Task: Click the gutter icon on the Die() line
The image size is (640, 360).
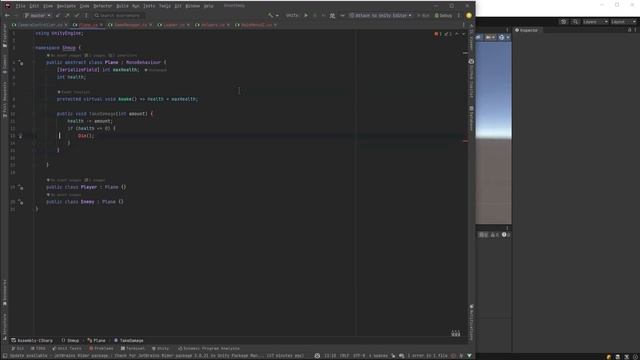Action: [x=20, y=136]
